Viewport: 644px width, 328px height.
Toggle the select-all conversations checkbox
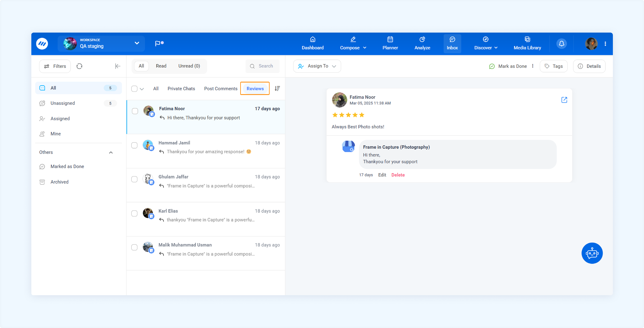(x=134, y=89)
